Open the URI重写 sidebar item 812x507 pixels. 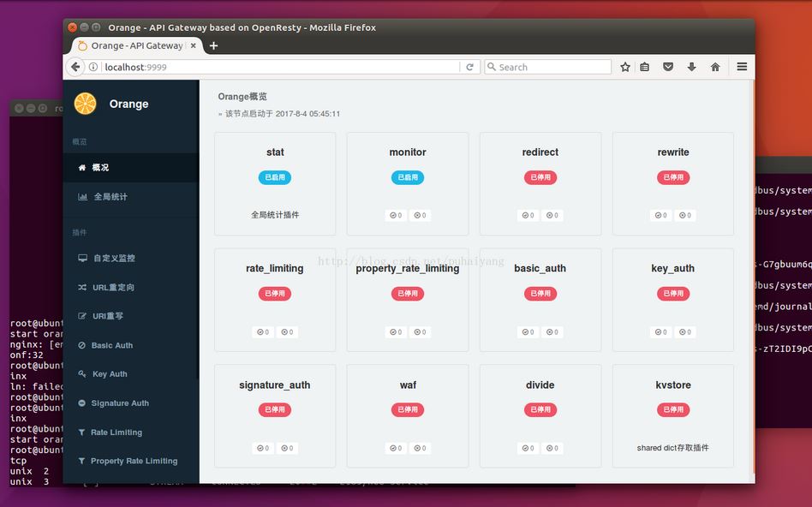130,316
